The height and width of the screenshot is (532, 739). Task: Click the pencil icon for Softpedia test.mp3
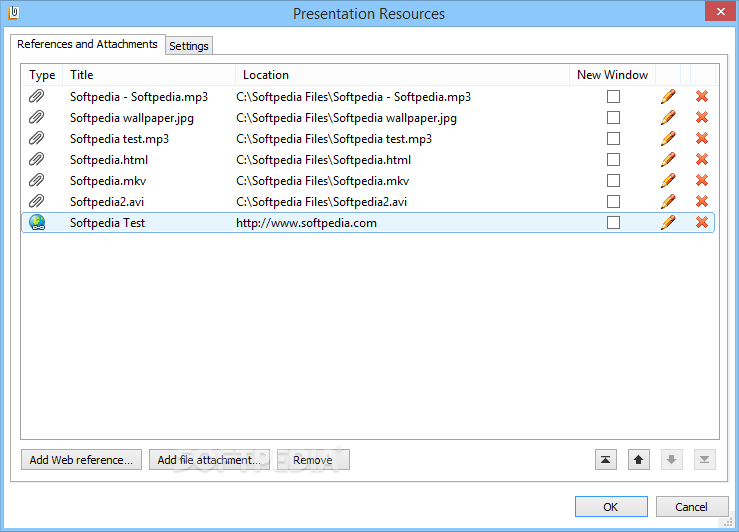coord(668,139)
